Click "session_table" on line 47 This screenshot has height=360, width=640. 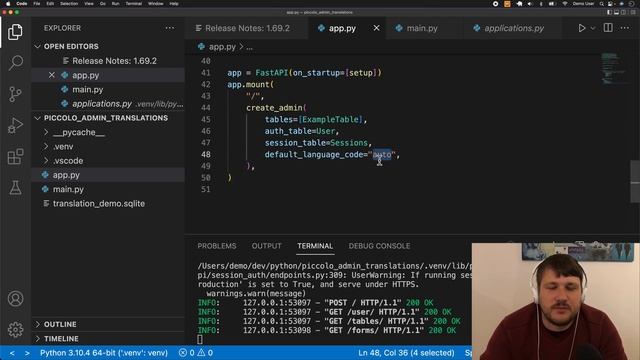point(295,143)
